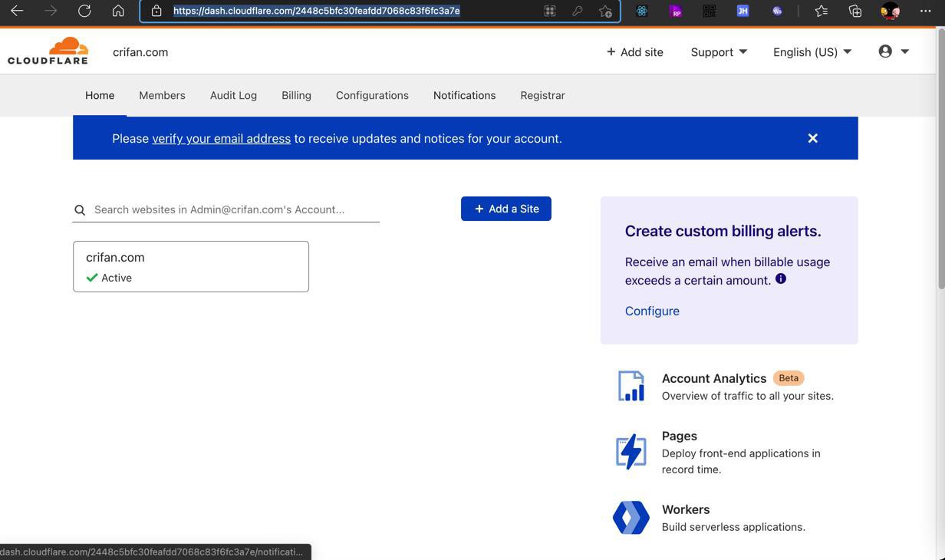945x560 pixels.
Task: Click the blue Add a Site button
Action: [x=506, y=209]
